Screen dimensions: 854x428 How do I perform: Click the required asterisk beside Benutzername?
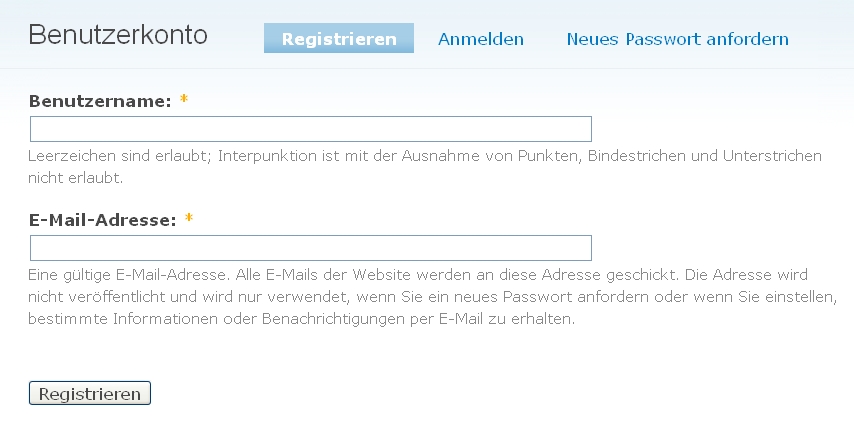184,101
